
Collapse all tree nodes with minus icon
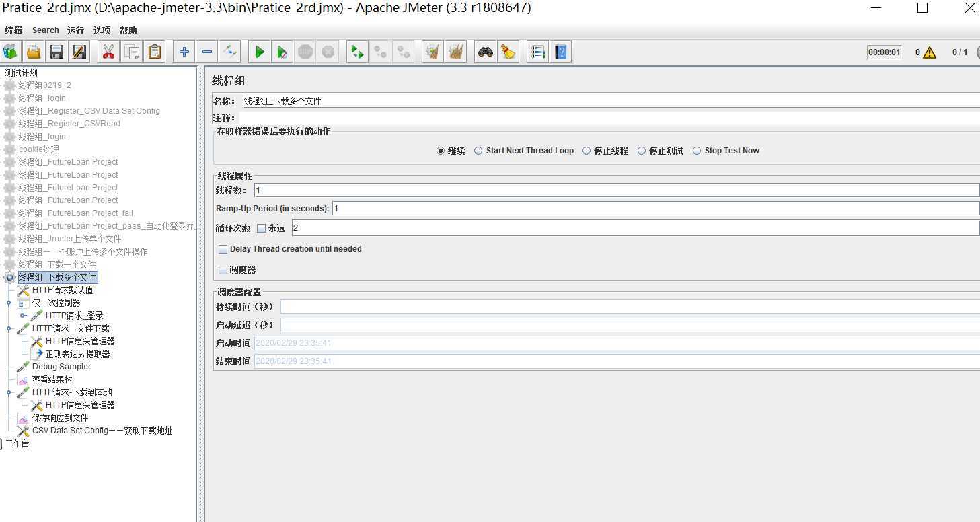point(207,52)
